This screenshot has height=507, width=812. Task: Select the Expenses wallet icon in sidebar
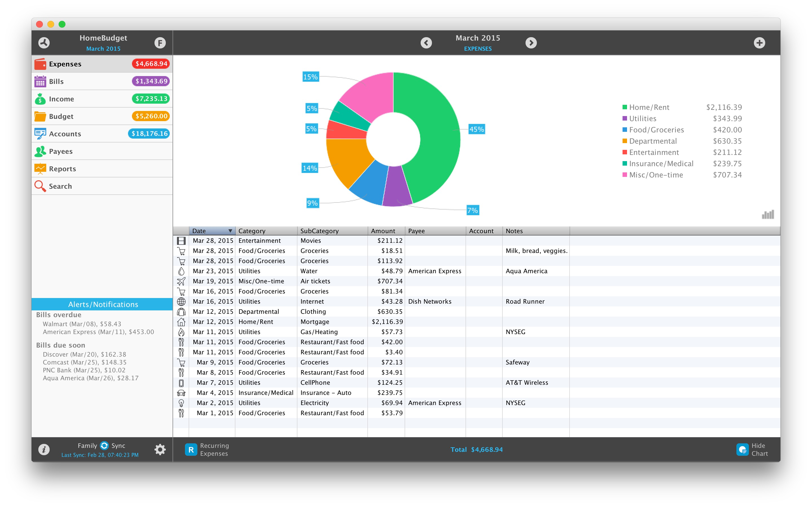tap(40, 63)
